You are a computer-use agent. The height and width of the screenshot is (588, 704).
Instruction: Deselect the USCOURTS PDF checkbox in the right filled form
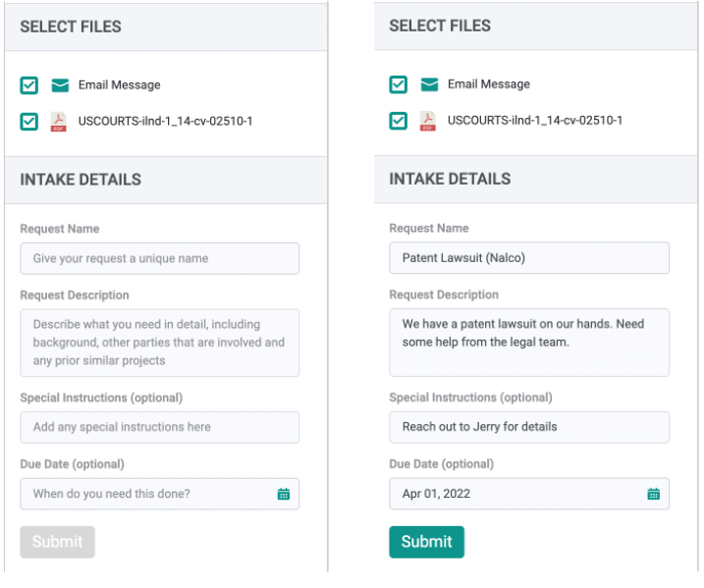tap(399, 121)
